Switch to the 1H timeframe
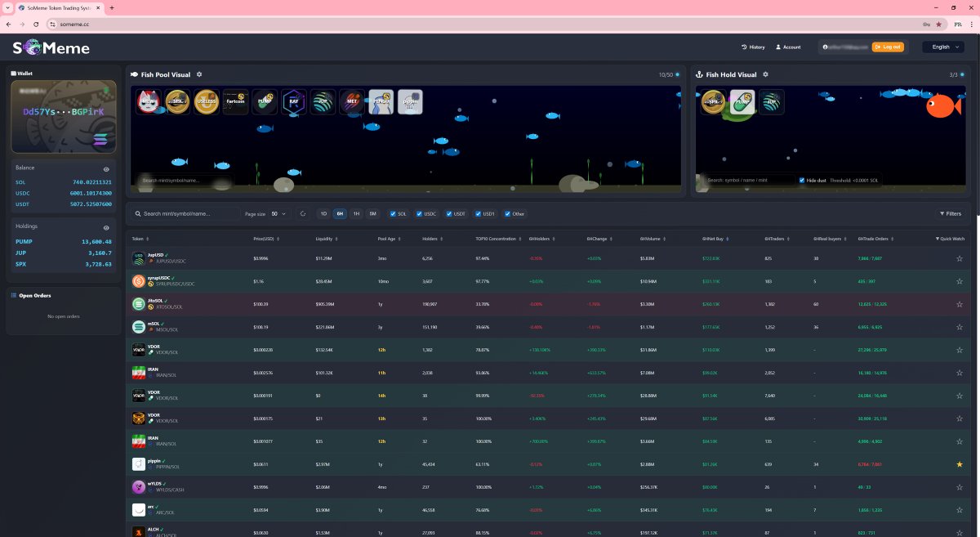This screenshot has height=537, width=980. [356, 213]
